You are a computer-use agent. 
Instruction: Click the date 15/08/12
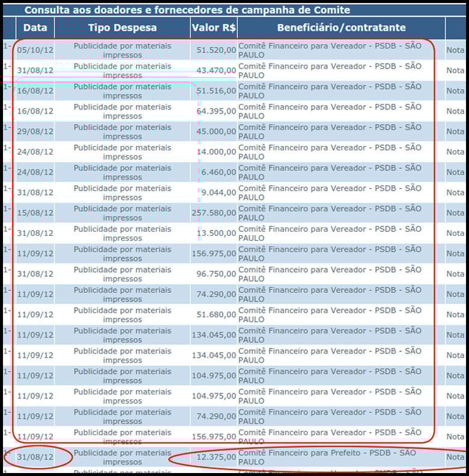tap(35, 213)
